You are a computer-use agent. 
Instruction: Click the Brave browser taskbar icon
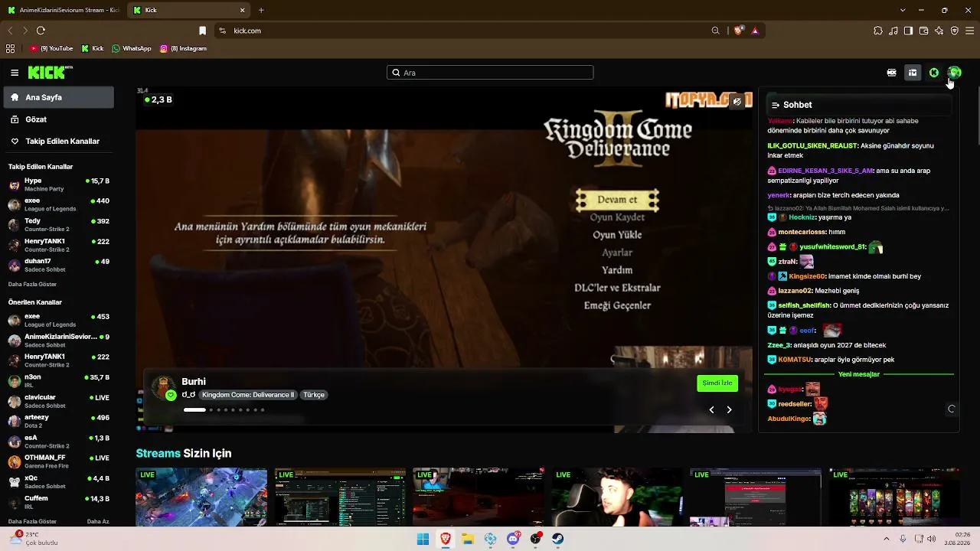tap(446, 539)
